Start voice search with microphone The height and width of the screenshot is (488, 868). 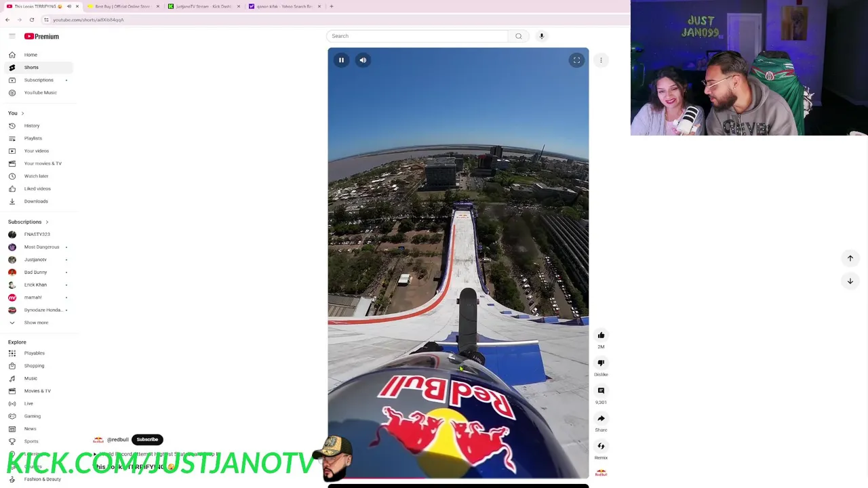pyautogui.click(x=542, y=36)
